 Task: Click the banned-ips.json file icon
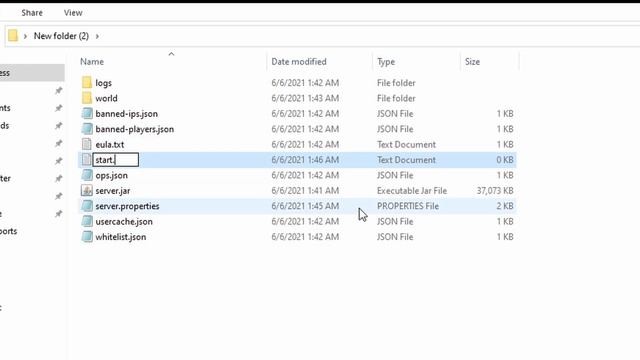point(87,113)
